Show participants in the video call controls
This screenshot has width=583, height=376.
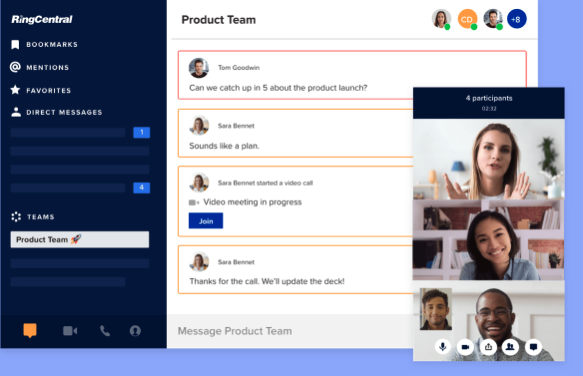click(x=510, y=347)
